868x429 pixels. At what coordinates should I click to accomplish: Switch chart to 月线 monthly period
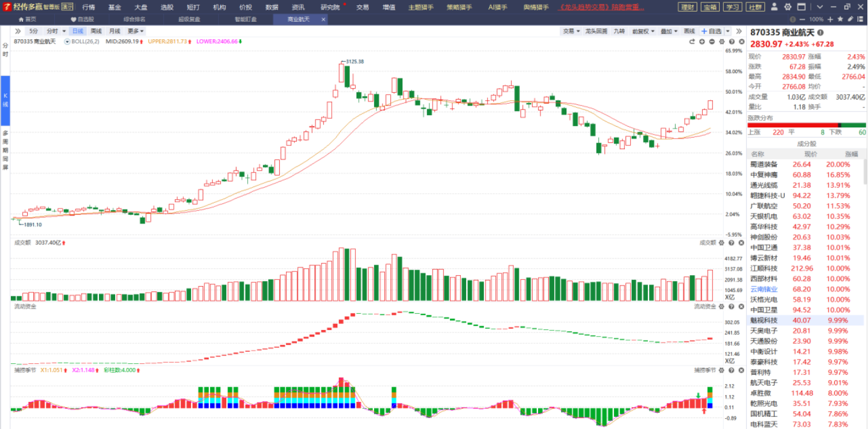point(114,31)
